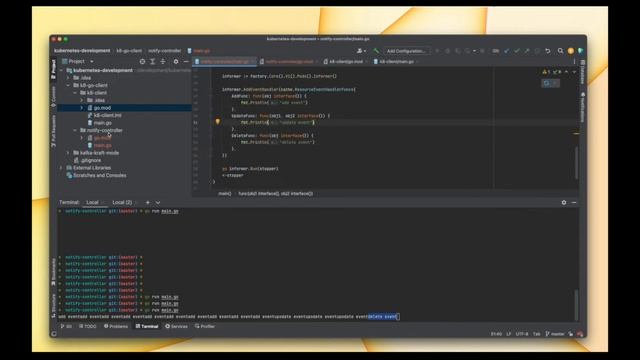Click the Select Opened File target icon
The width and height of the screenshot is (640, 360).
pyautogui.click(x=142, y=61)
